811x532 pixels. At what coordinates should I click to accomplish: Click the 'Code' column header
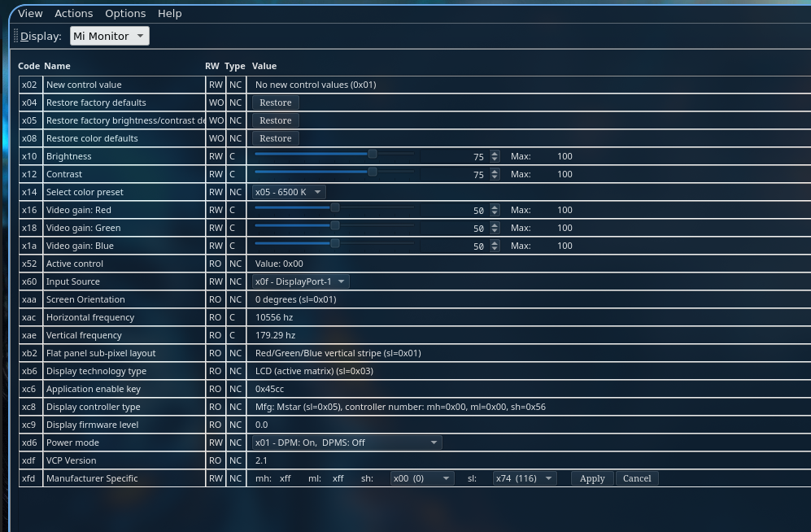pos(28,66)
